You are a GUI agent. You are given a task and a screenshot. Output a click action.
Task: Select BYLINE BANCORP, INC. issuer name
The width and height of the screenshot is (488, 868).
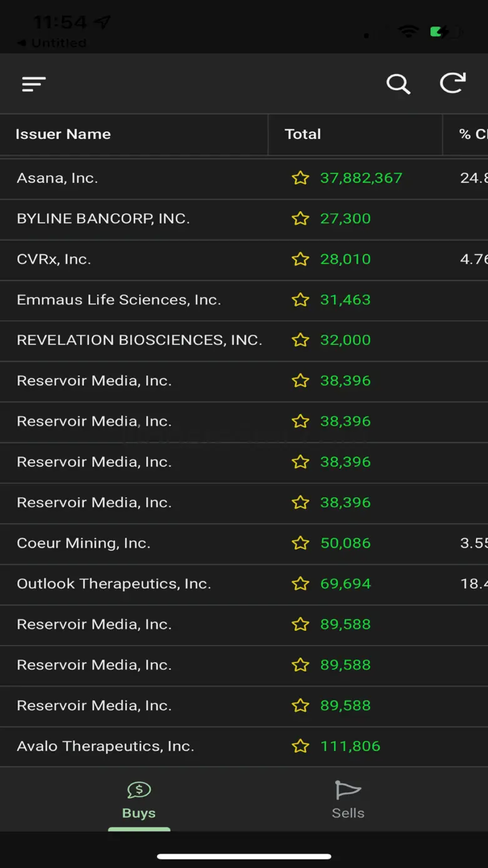click(x=103, y=219)
